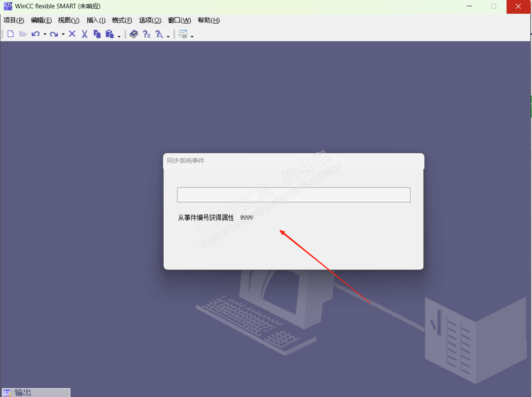Click the progress bar in 同步系统事件 dialog
The height and width of the screenshot is (397, 532).
point(294,195)
